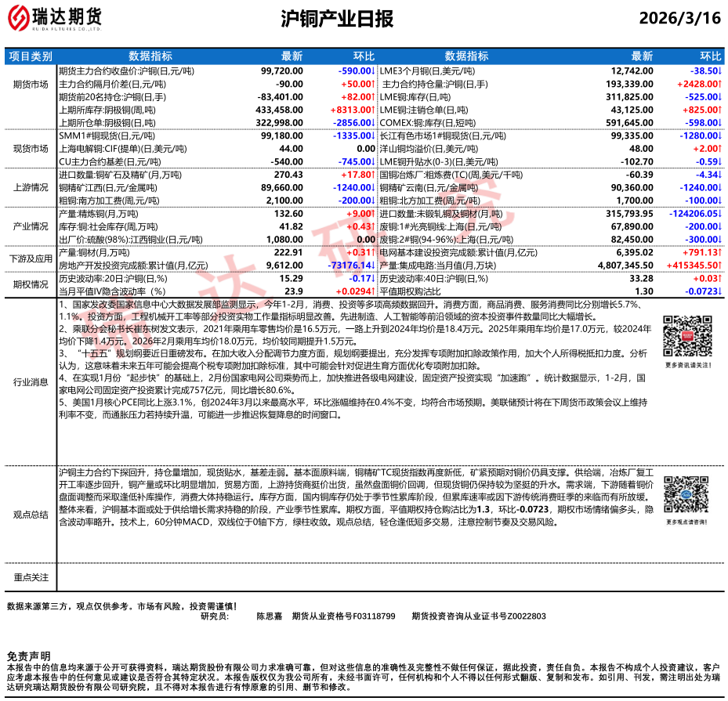The width and height of the screenshot is (728, 701).
Task: Click the 期货市场 category label
Action: click(x=31, y=84)
